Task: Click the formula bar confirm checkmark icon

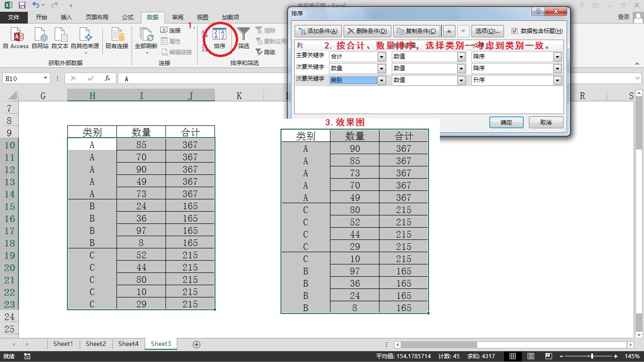Action: (90, 78)
